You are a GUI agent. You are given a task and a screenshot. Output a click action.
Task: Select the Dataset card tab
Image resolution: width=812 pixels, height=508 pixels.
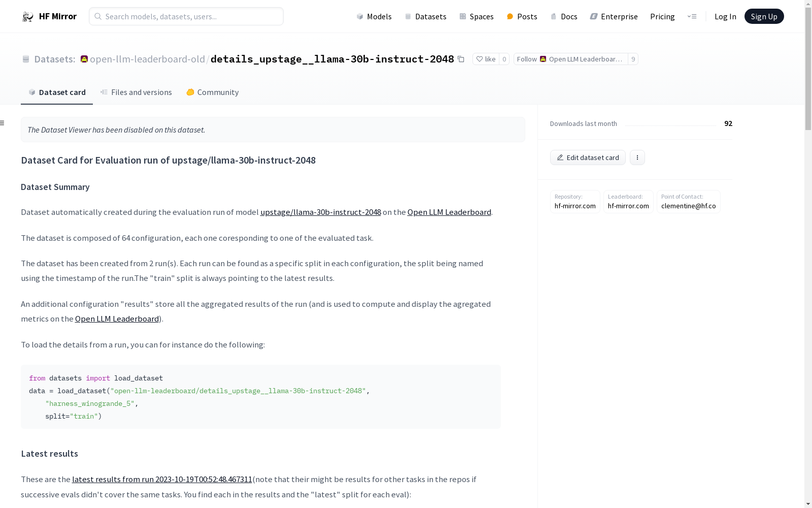[57, 92]
